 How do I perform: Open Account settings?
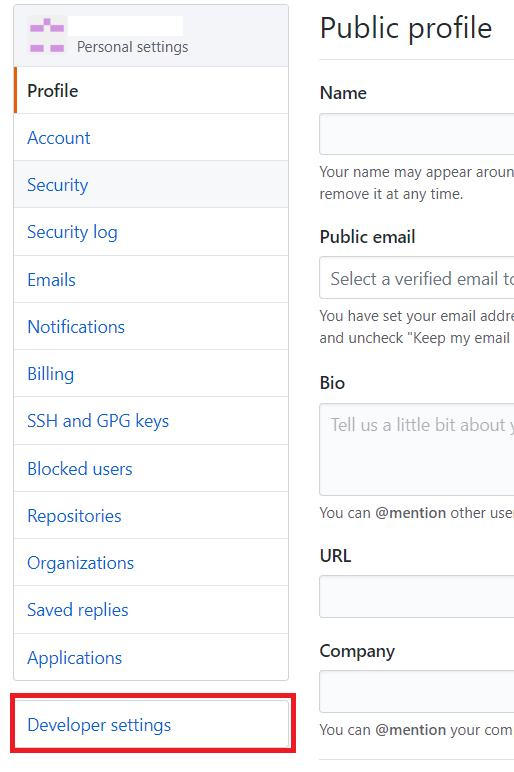151,138
